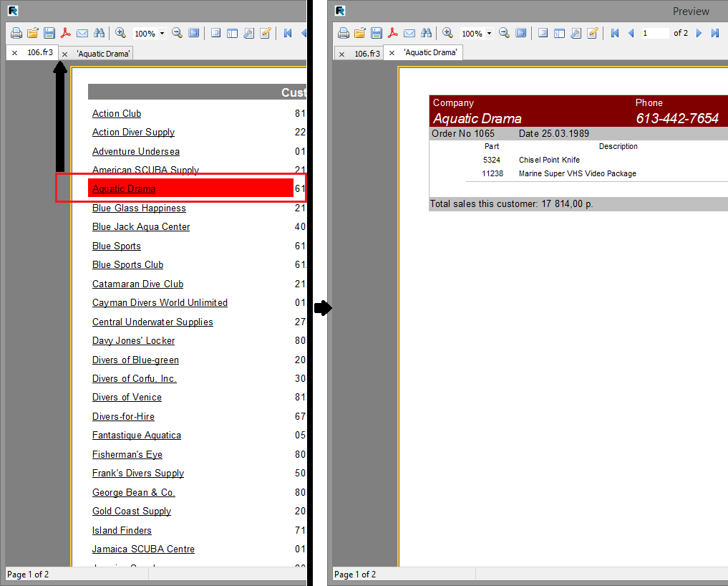Click Save icon in right window toolbar
This screenshot has height=586, width=728.
[377, 33]
